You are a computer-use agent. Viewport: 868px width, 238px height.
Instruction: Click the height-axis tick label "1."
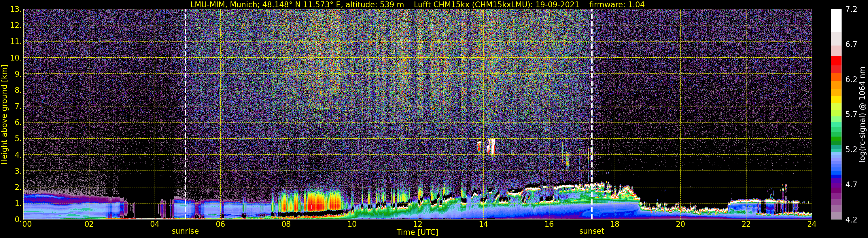coord(18,203)
